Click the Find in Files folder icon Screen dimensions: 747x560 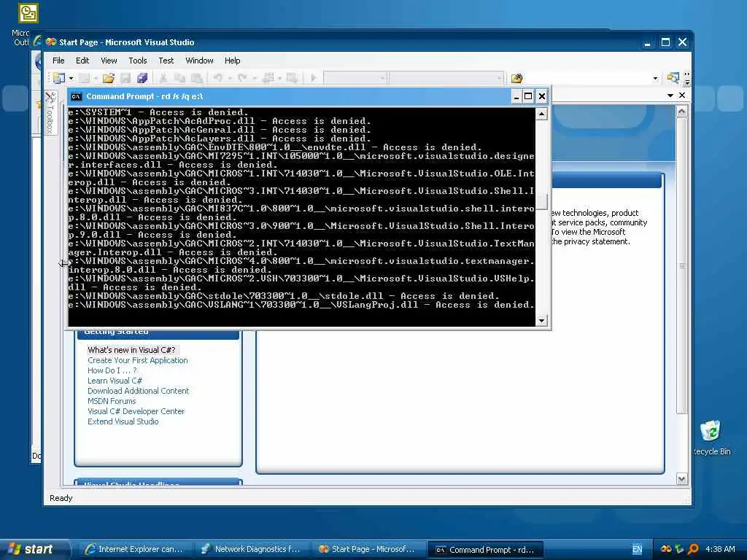click(x=516, y=78)
